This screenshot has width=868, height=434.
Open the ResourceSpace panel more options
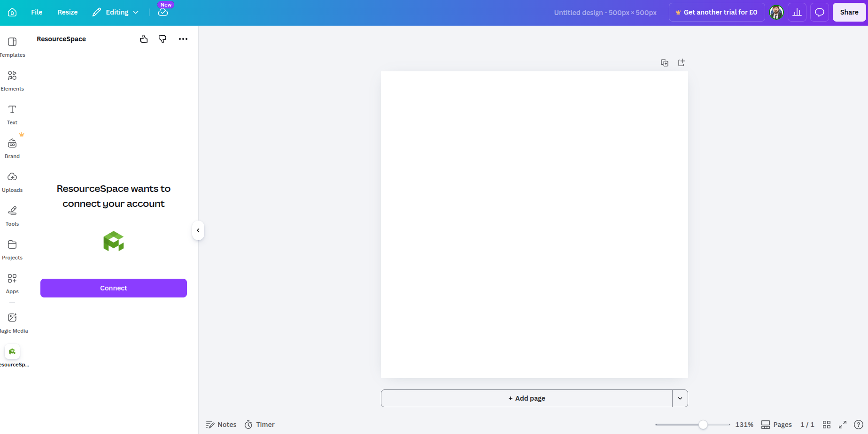click(x=183, y=39)
